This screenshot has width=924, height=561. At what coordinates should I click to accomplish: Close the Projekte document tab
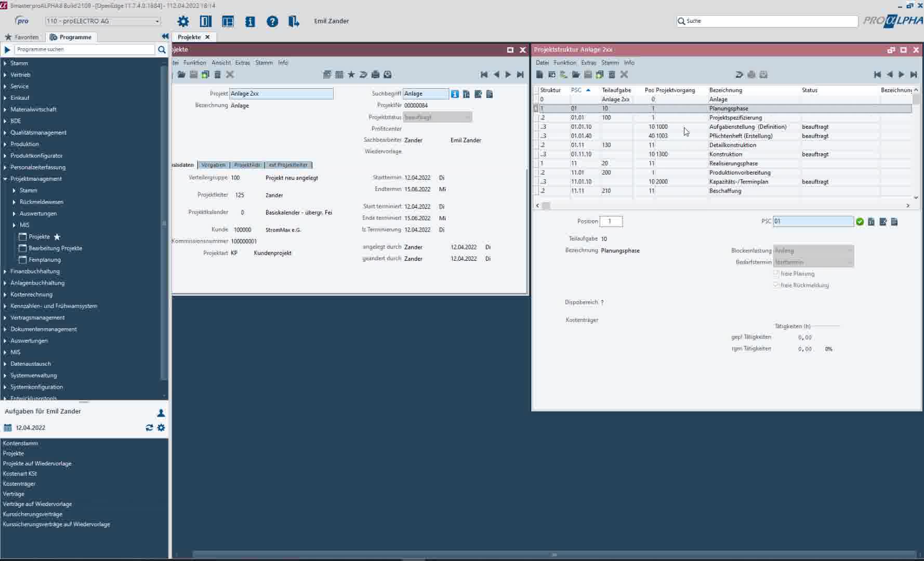click(x=207, y=37)
